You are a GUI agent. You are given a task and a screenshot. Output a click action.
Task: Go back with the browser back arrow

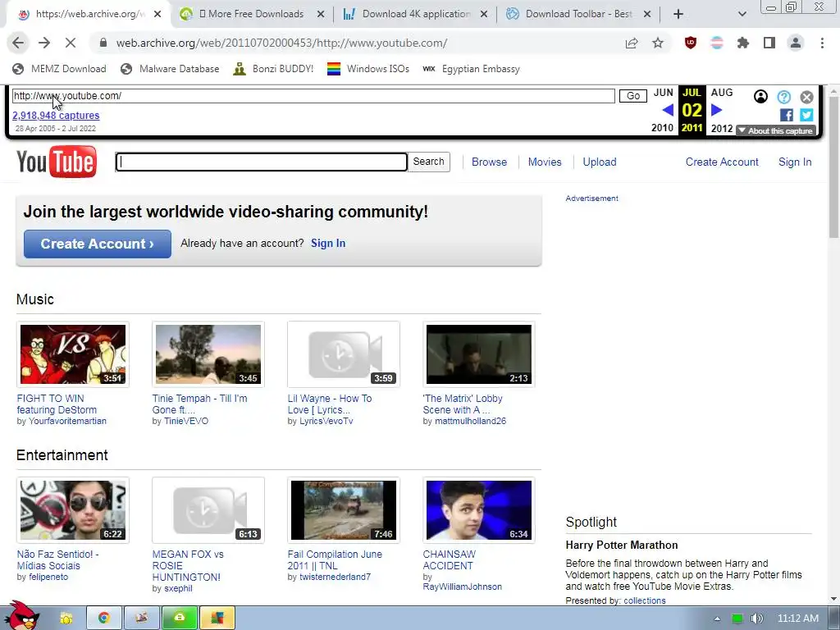18,43
